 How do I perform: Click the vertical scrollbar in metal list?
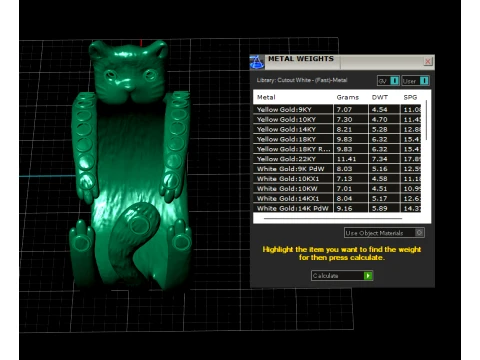point(426,120)
